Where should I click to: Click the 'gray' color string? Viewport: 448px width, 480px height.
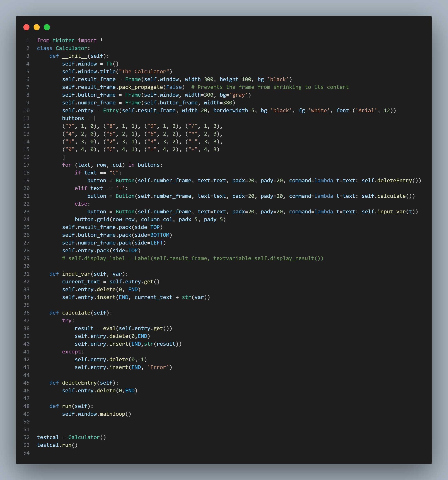click(x=239, y=95)
